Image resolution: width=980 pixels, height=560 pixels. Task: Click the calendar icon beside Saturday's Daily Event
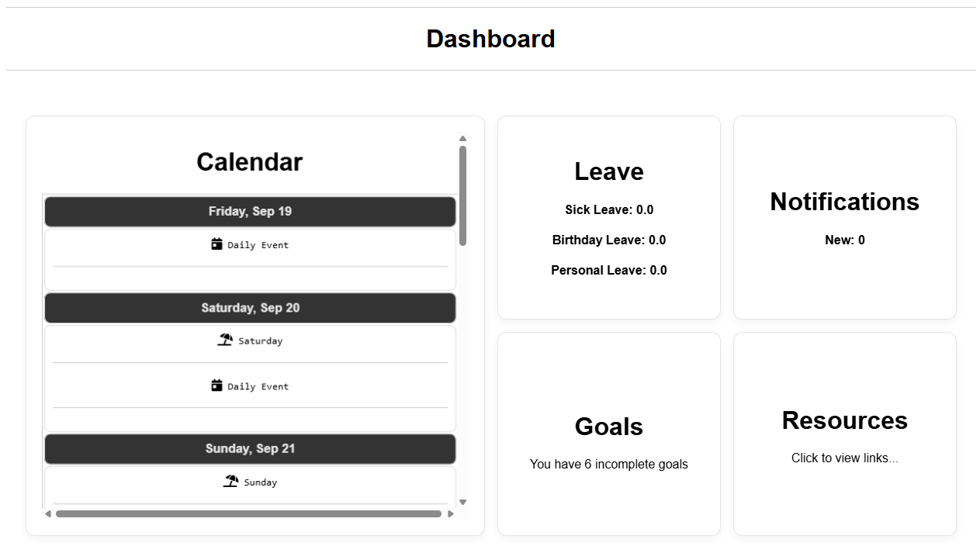point(217,385)
